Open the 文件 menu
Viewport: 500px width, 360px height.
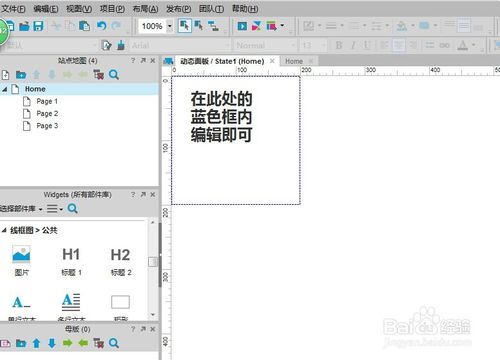13,9
